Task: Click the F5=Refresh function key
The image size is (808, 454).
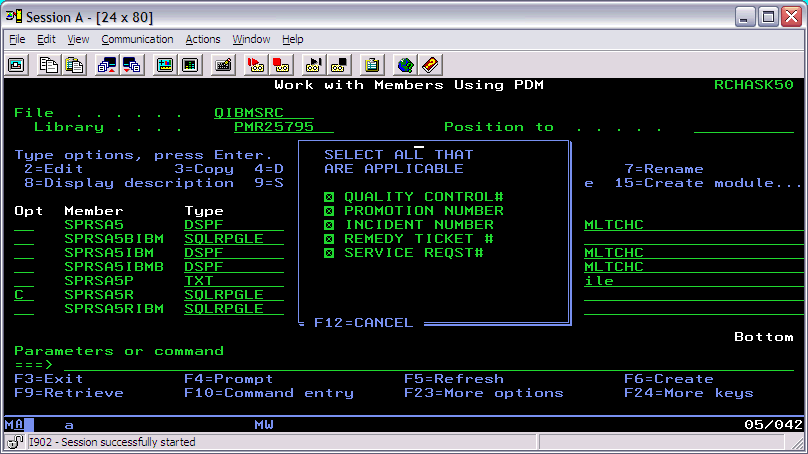Action: click(x=453, y=379)
